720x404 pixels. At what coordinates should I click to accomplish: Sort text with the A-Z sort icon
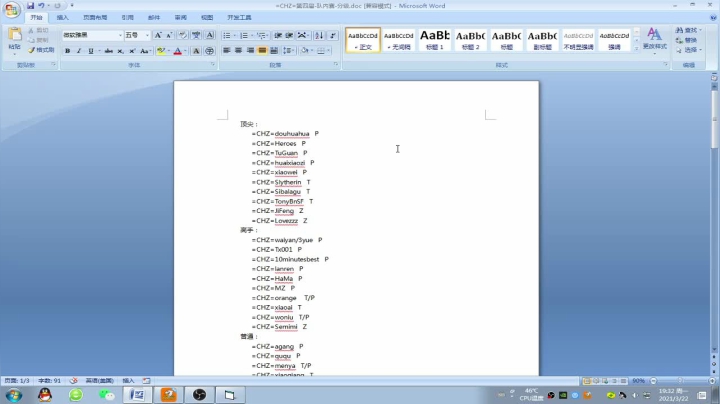pos(320,35)
